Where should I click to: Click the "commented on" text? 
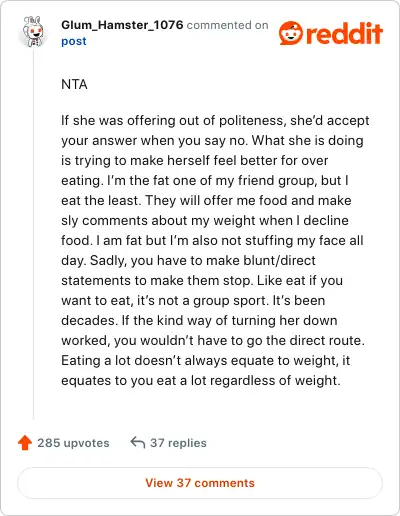pyautogui.click(x=227, y=25)
